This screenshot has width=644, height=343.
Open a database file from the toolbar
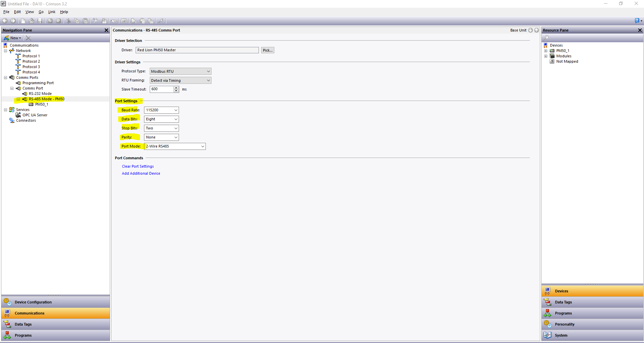[x=31, y=21]
